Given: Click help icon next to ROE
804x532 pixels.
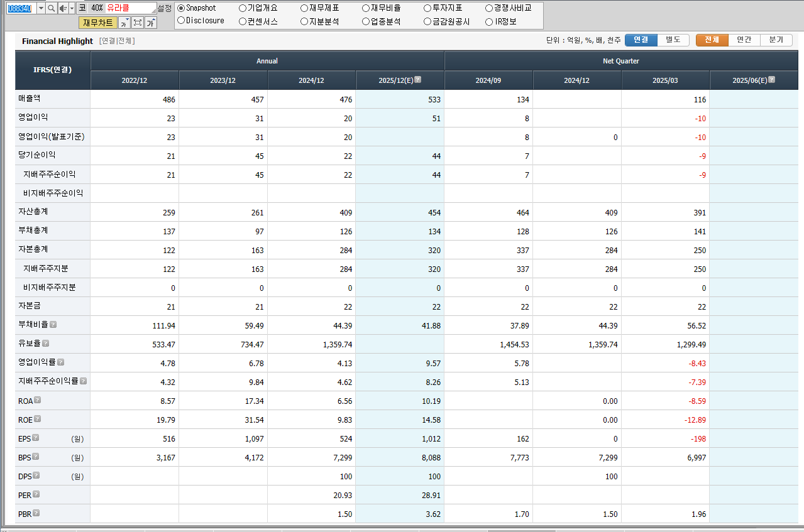Looking at the screenshot, I should click(x=38, y=419).
